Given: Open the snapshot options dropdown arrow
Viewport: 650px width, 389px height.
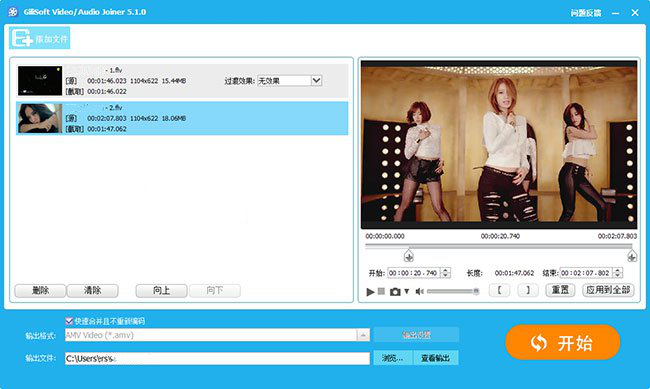Looking at the screenshot, I should [x=407, y=292].
